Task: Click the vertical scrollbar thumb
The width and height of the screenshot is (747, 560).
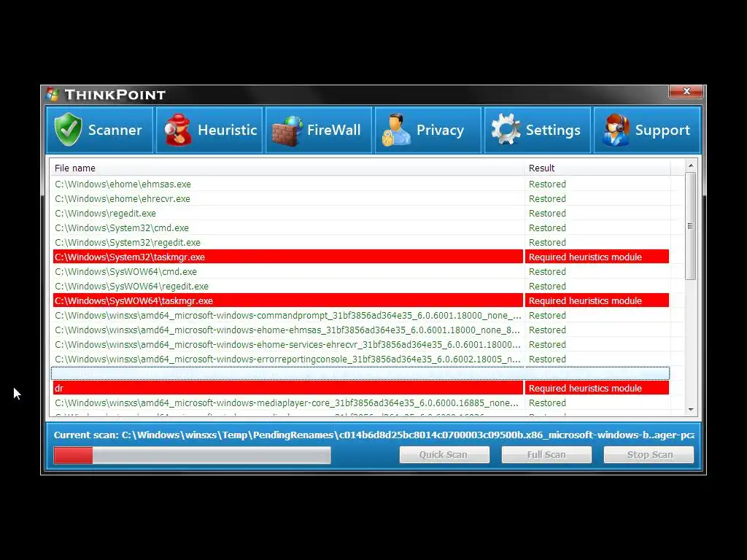Action: tap(691, 226)
